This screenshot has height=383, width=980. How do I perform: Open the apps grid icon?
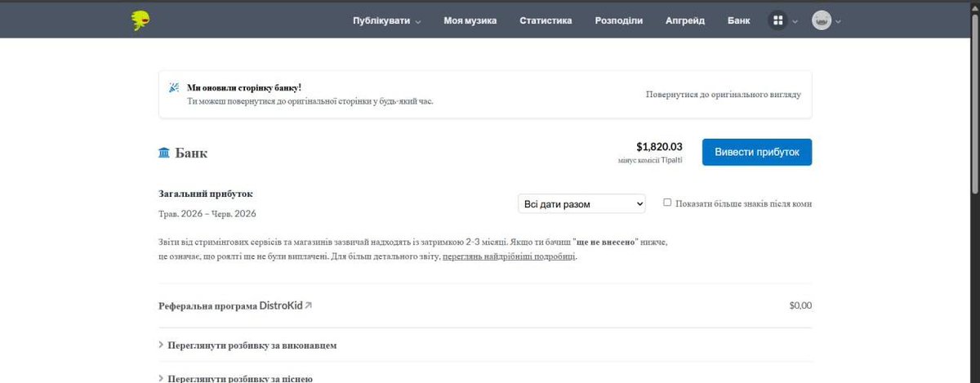pos(778,21)
